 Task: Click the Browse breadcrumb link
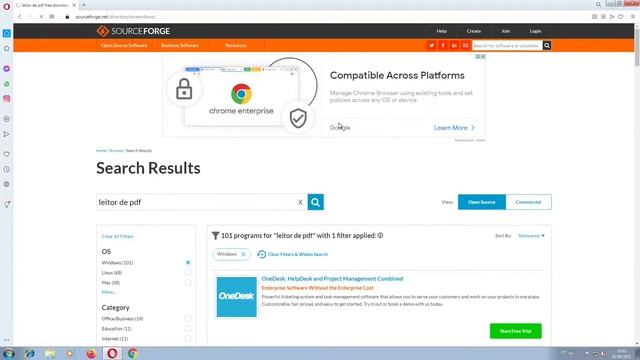116,151
